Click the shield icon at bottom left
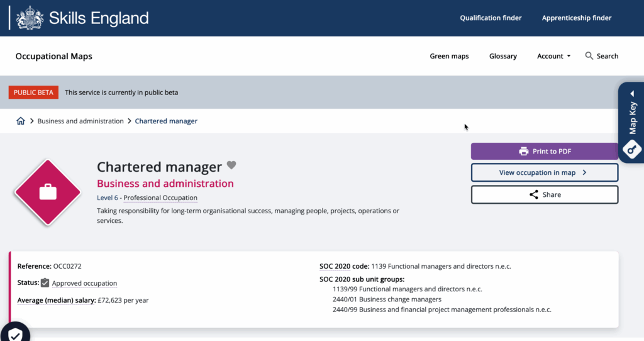This screenshot has width=644, height=341. (x=15, y=333)
